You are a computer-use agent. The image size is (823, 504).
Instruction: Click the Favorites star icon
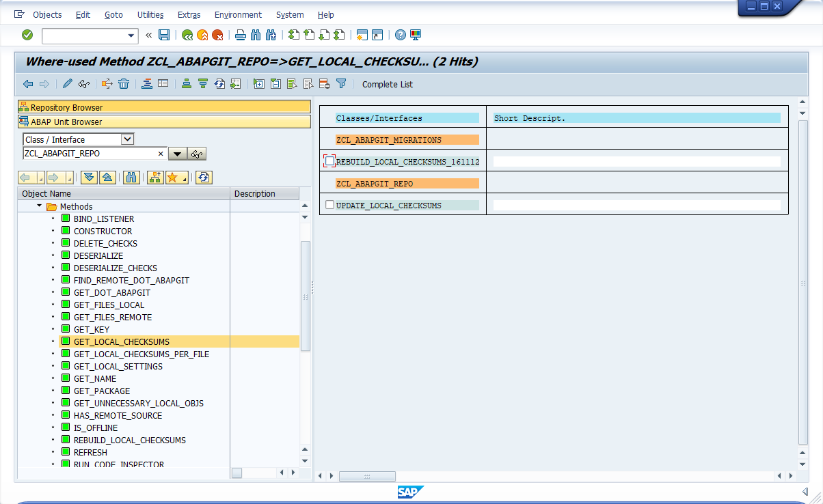(173, 178)
